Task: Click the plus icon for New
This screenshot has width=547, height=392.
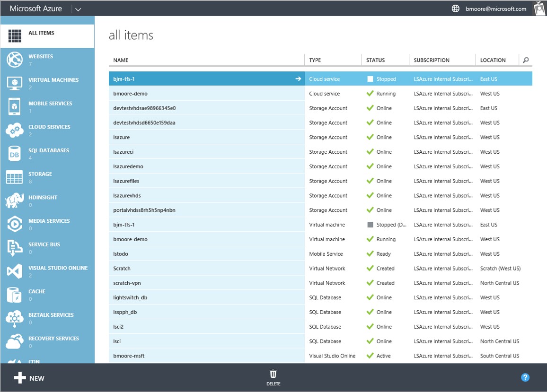Action: pyautogui.click(x=20, y=378)
